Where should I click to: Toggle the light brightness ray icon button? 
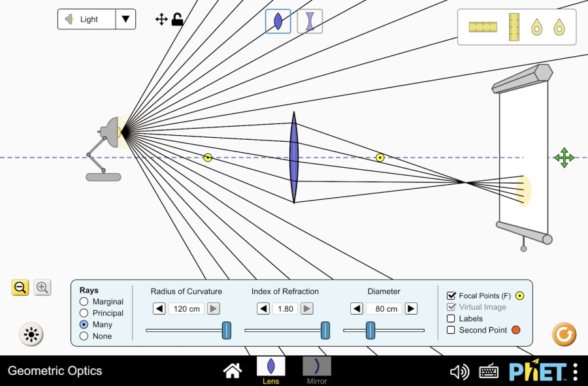(x=31, y=334)
